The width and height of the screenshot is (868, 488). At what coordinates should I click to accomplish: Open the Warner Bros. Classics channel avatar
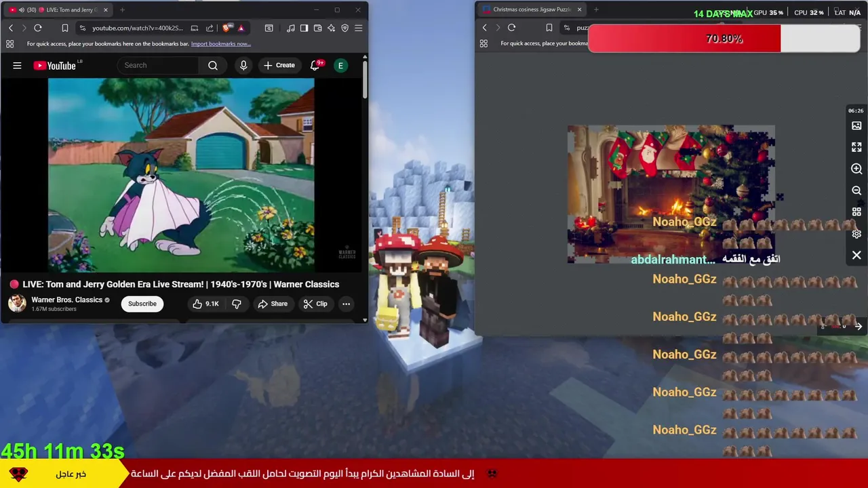coord(17,303)
